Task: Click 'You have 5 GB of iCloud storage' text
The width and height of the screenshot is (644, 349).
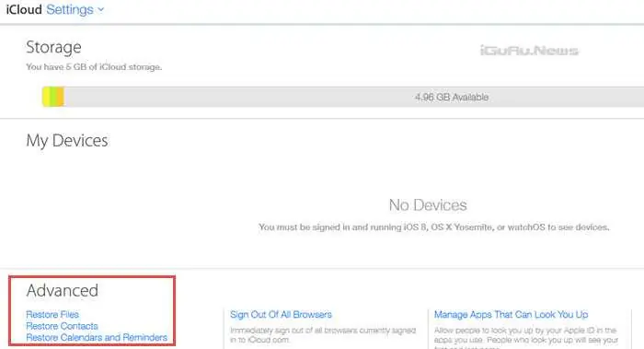Action: pos(94,66)
